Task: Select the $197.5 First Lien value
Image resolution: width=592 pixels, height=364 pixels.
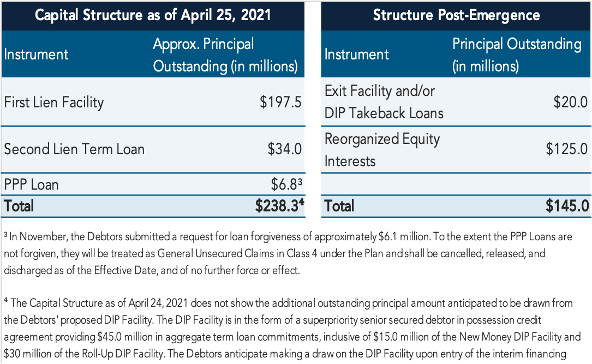Action: tap(280, 102)
